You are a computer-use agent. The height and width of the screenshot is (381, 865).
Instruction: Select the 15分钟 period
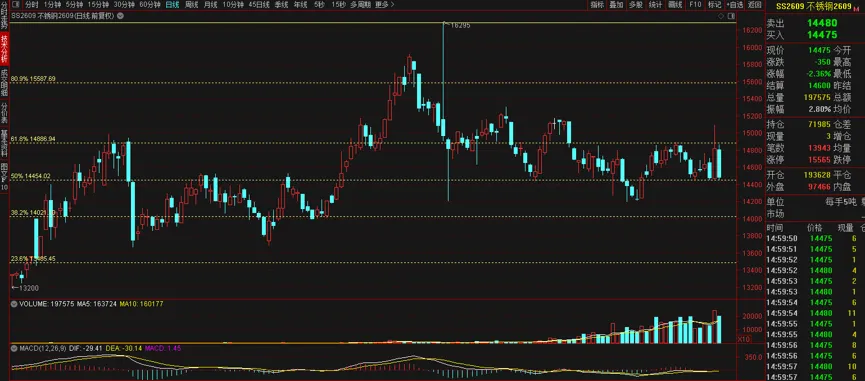[x=98, y=4]
